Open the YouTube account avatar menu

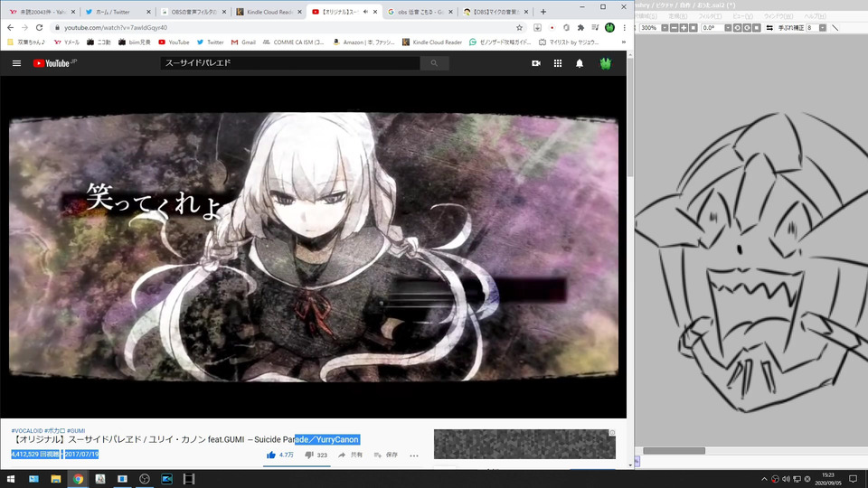[x=605, y=63]
